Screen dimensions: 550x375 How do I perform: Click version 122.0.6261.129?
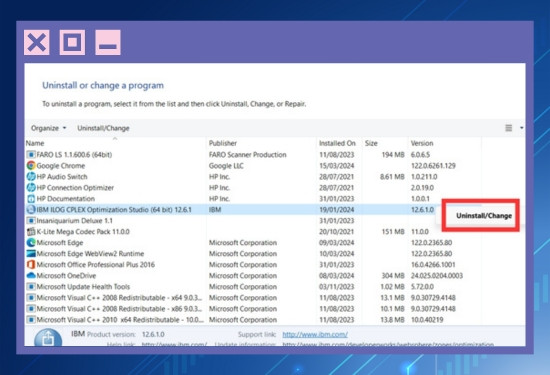pyautogui.click(x=433, y=166)
